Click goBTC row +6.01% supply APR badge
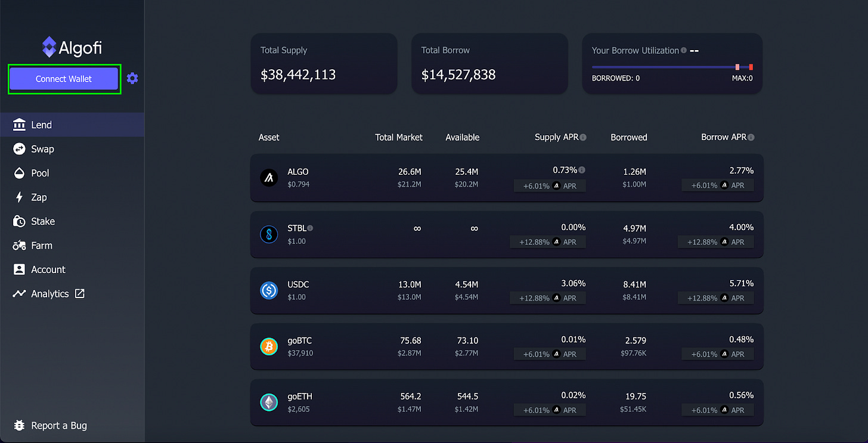The image size is (868, 443). pyautogui.click(x=550, y=354)
